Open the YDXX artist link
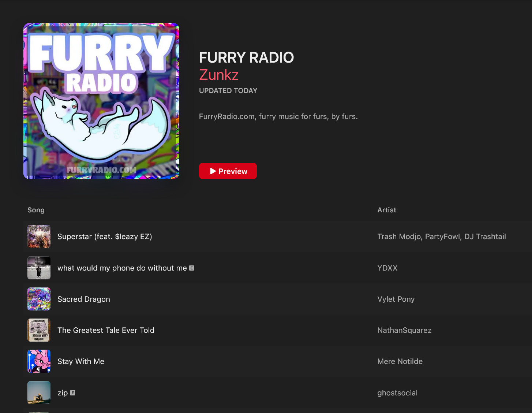Screen dimensions: 532x413 [387, 268]
